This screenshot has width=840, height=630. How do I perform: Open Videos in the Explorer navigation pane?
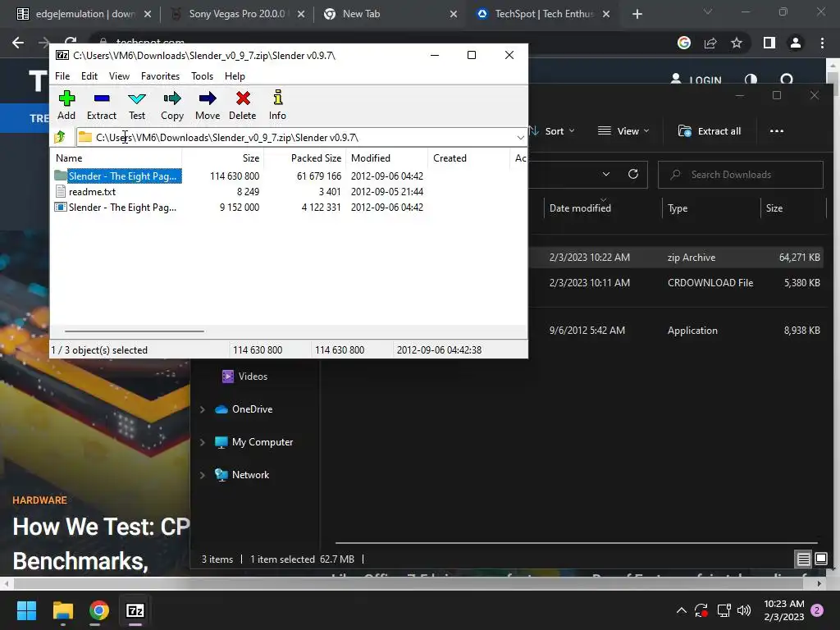pos(244,377)
